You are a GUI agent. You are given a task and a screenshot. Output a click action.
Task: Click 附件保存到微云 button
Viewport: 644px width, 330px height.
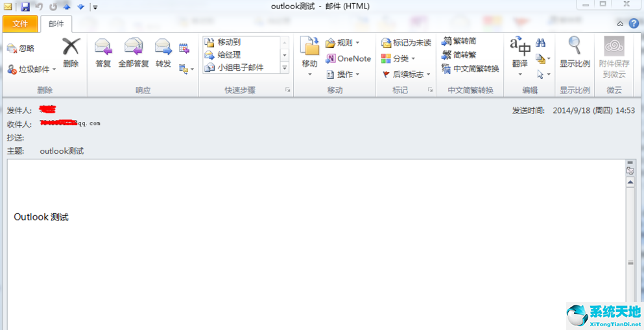(x=614, y=58)
